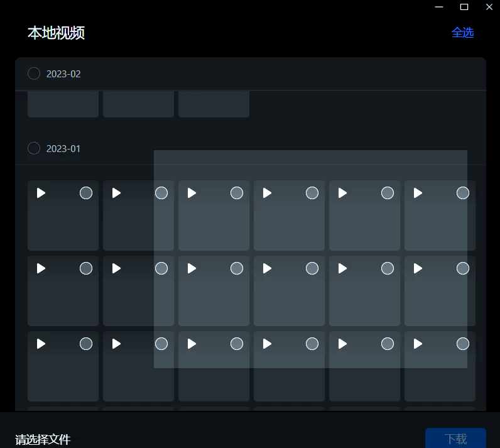This screenshot has height=448, width=500.
Task: Click the 全选 select-all link
Action: 463,33
